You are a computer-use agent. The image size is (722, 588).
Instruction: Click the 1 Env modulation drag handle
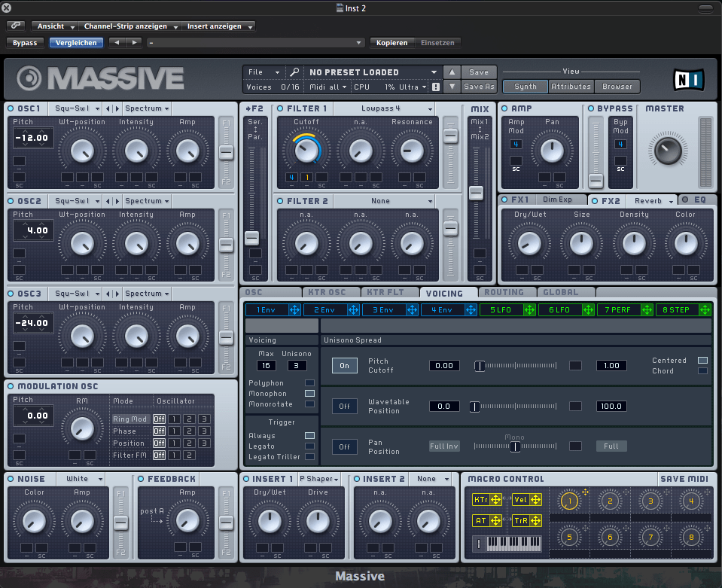(x=294, y=309)
